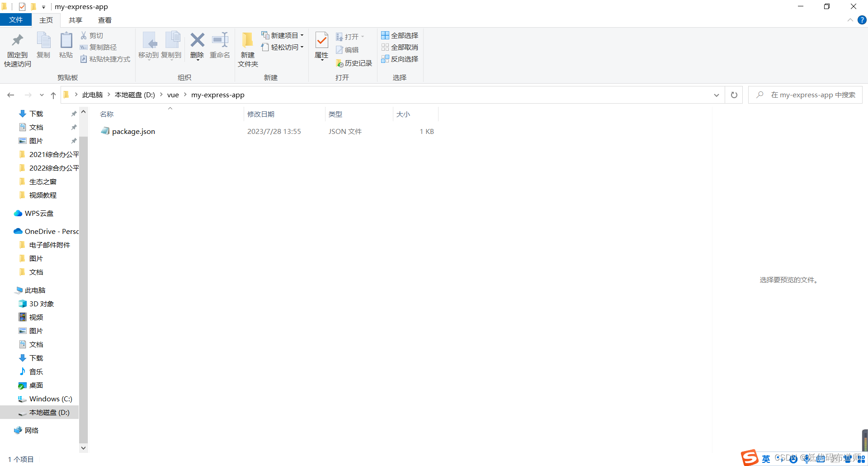
Task: Open 下载 in quick access
Action: [36, 114]
